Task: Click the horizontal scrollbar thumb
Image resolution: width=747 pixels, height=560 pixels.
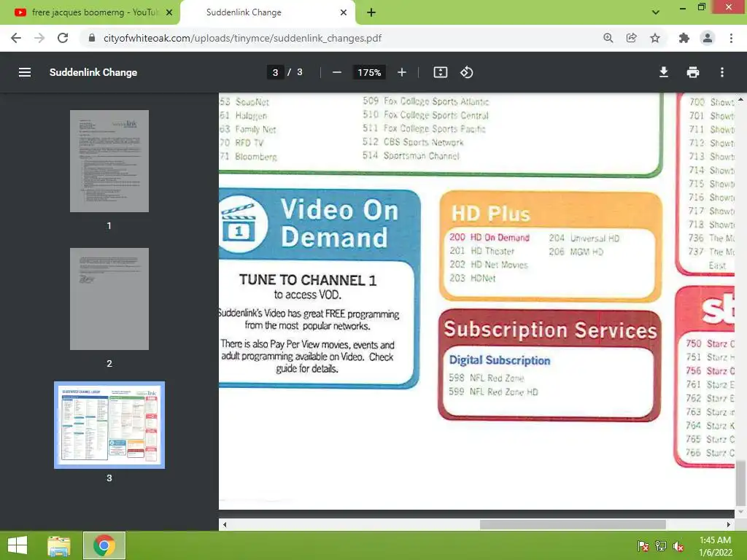Action: [573, 524]
